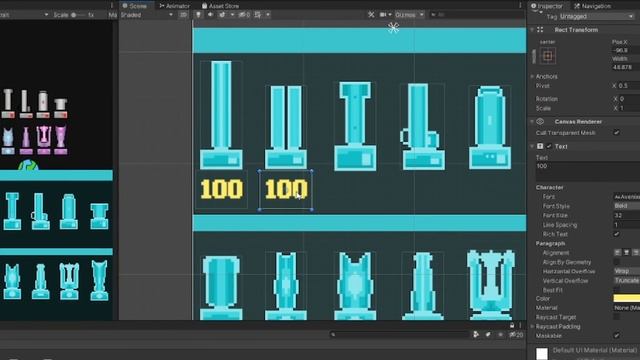Toggle the 2D view button
640x360 pixels.
coord(183,15)
